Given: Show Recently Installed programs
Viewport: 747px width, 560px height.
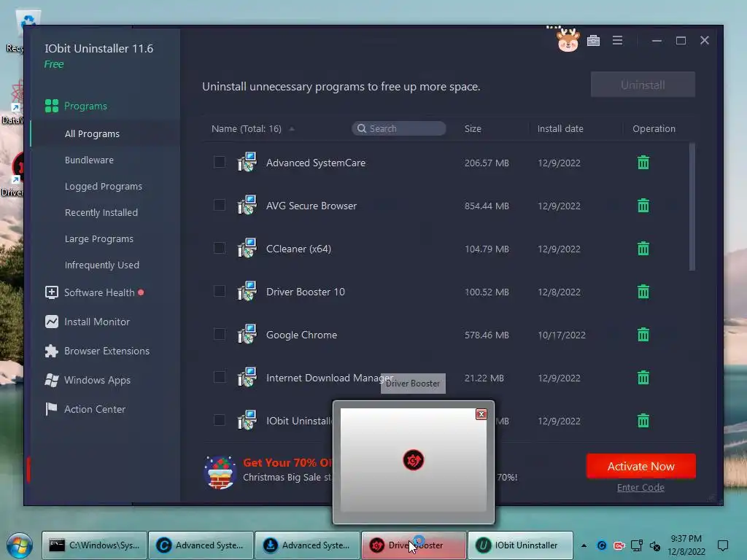Looking at the screenshot, I should pos(101,212).
